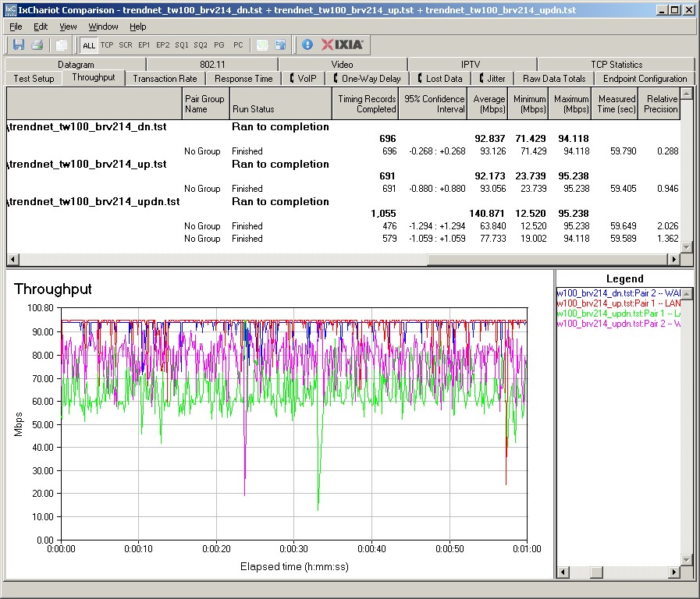
Task: Click the Pair Group Name column header
Action: point(206,104)
